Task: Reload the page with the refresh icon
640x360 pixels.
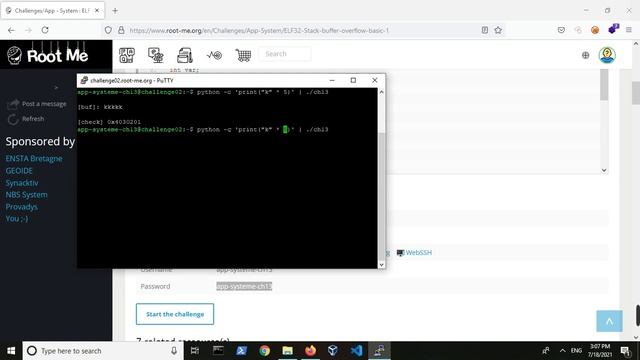Action: tap(45, 30)
